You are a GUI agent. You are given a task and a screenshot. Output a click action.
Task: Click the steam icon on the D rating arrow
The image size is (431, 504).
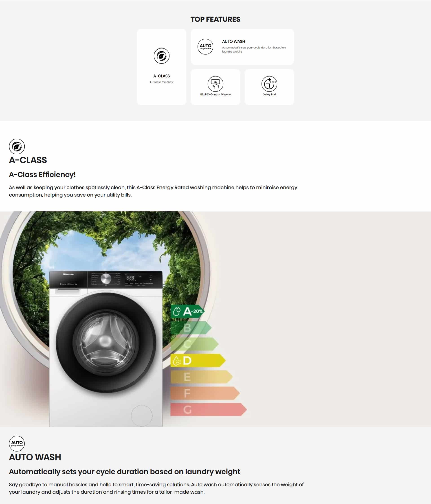coord(177,361)
